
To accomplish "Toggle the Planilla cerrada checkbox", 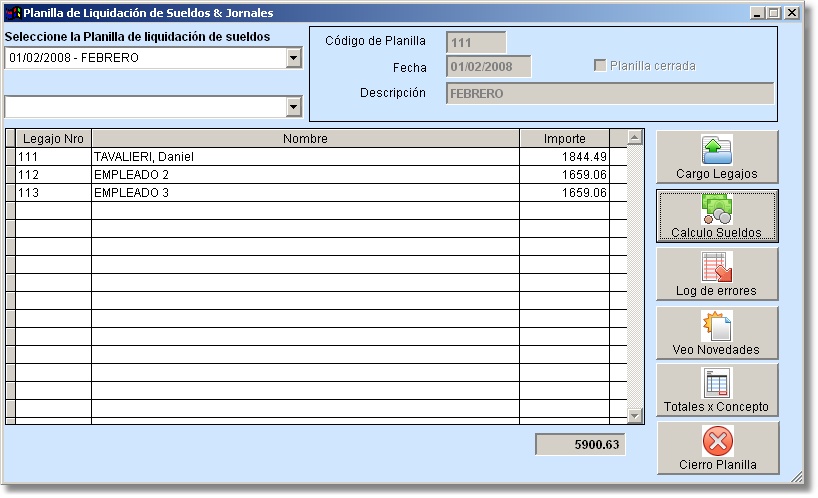I will 600,66.
